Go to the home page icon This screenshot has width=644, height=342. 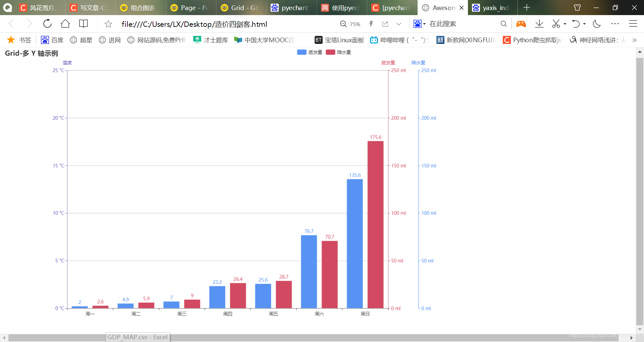(x=65, y=24)
